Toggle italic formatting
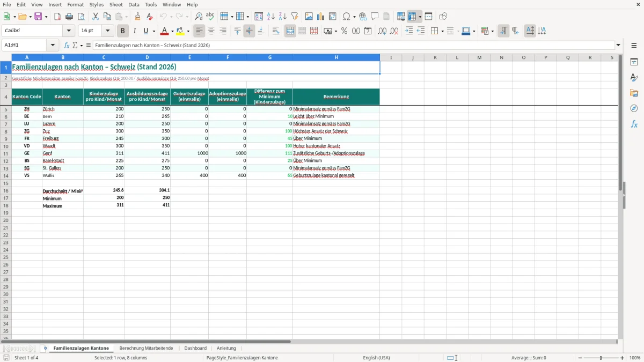Viewport: 644px width, 362px height. pyautogui.click(x=135, y=31)
